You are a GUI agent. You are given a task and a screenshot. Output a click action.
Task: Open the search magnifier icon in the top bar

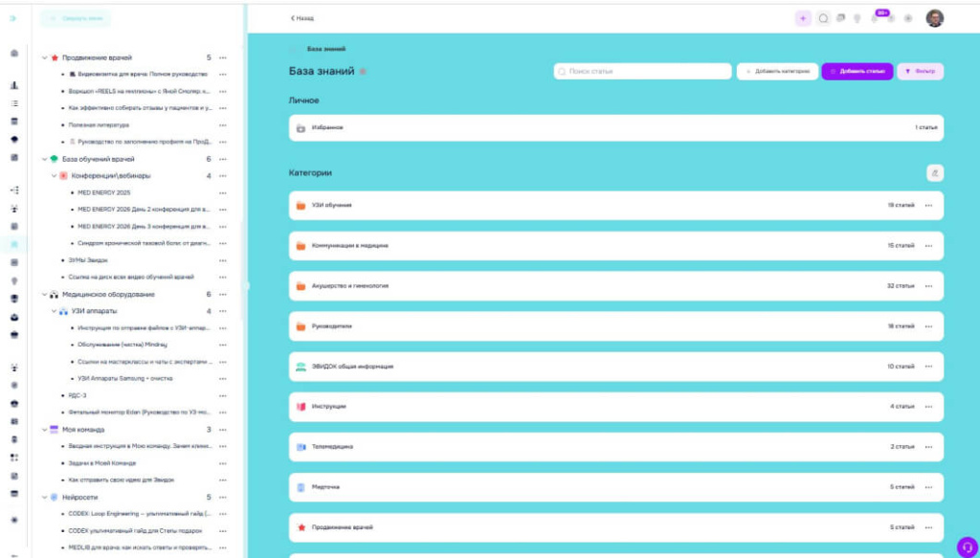(x=824, y=19)
